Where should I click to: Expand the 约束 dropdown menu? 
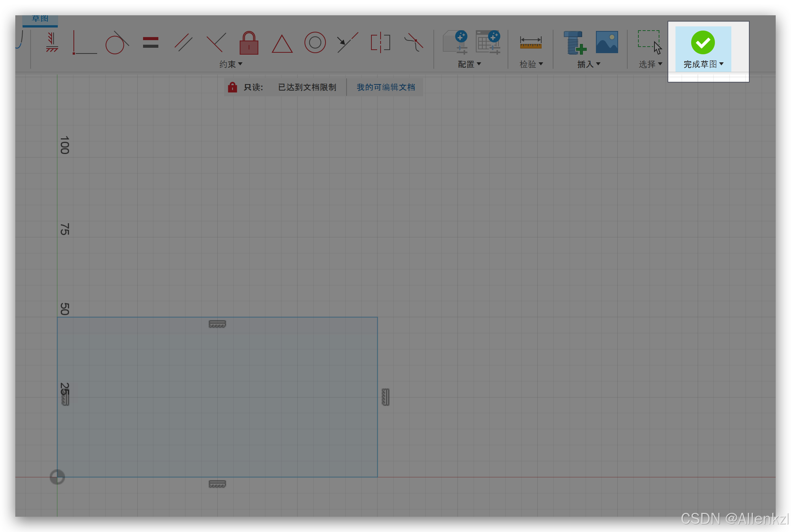point(231,64)
